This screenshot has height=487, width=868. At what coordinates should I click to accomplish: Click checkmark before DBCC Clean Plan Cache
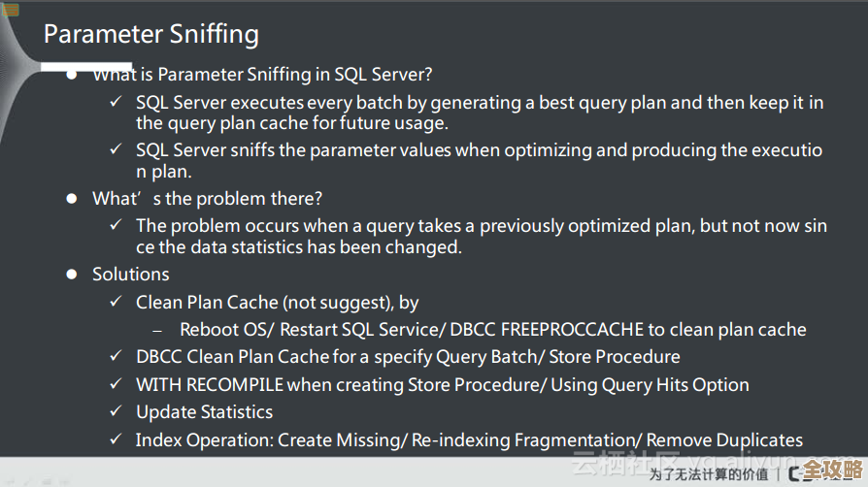[116, 356]
